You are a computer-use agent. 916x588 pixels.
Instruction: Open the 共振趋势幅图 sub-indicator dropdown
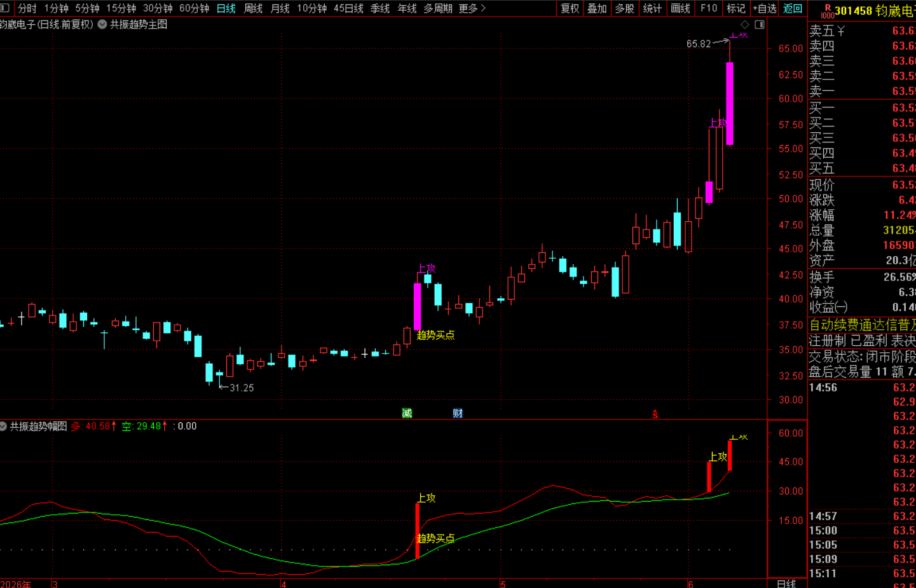3,426
